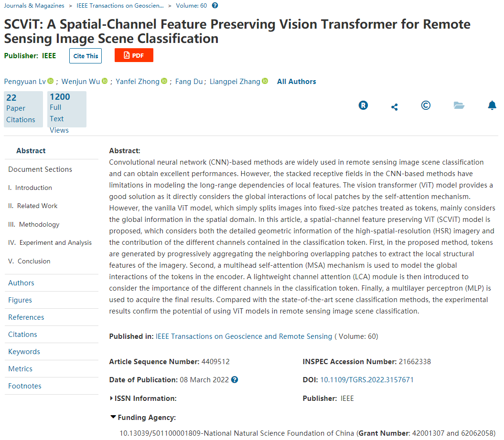Click the copyright icon
Screen dimensions: 504x440
(x=426, y=105)
